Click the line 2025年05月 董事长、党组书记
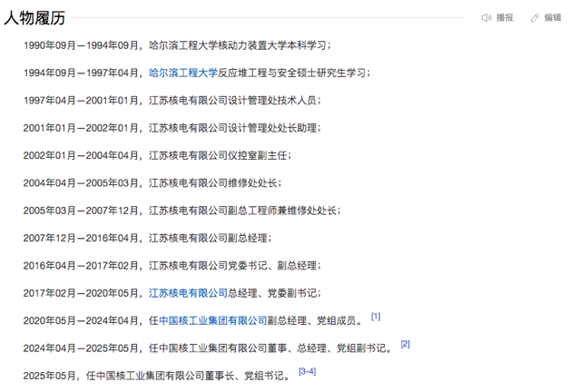Image resolution: width=579 pixels, height=392 pixels. pyautogui.click(x=157, y=376)
